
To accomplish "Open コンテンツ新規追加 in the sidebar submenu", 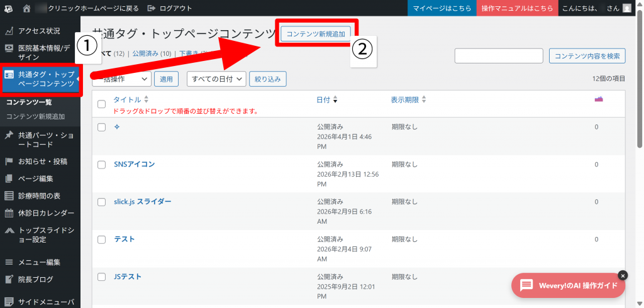I will pos(35,116).
